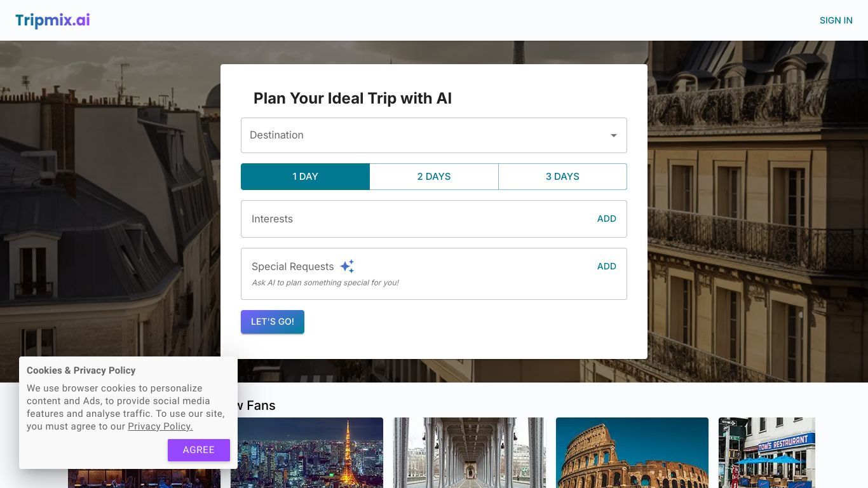Click the Plan Your Ideal Trip heading
This screenshot has height=488, width=868.
point(353,98)
